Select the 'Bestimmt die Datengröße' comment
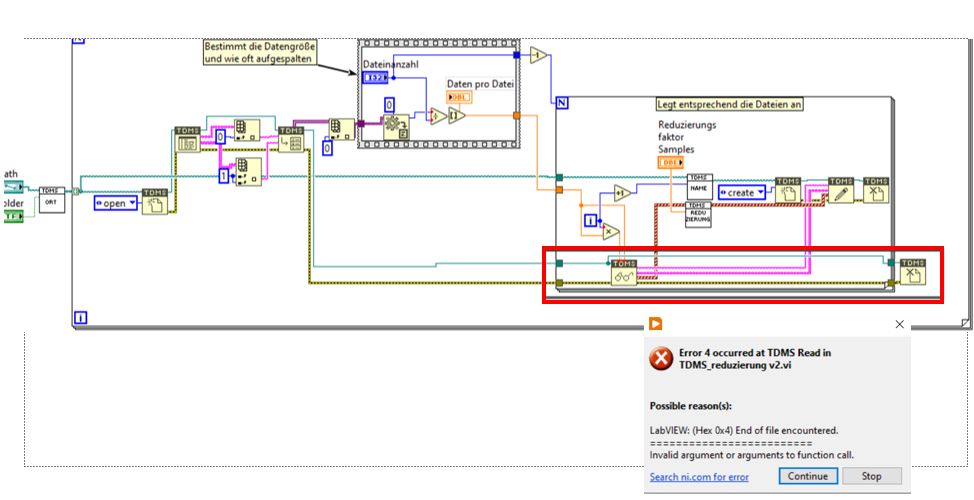This screenshot has height=500, width=974. pos(260,52)
